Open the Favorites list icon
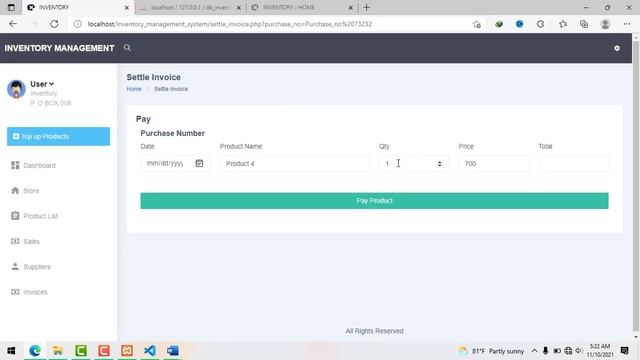 [563, 24]
